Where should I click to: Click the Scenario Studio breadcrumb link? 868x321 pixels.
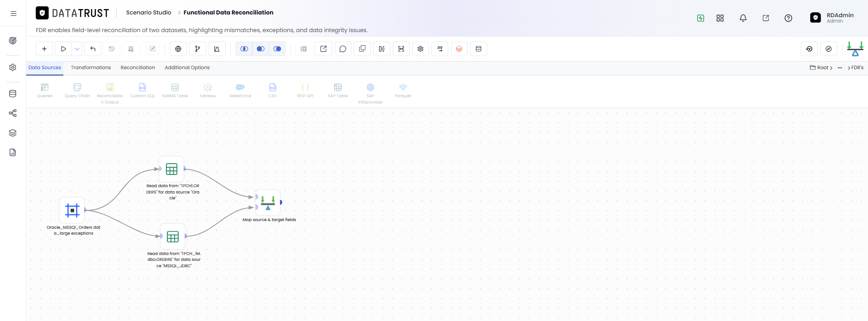[x=148, y=13]
